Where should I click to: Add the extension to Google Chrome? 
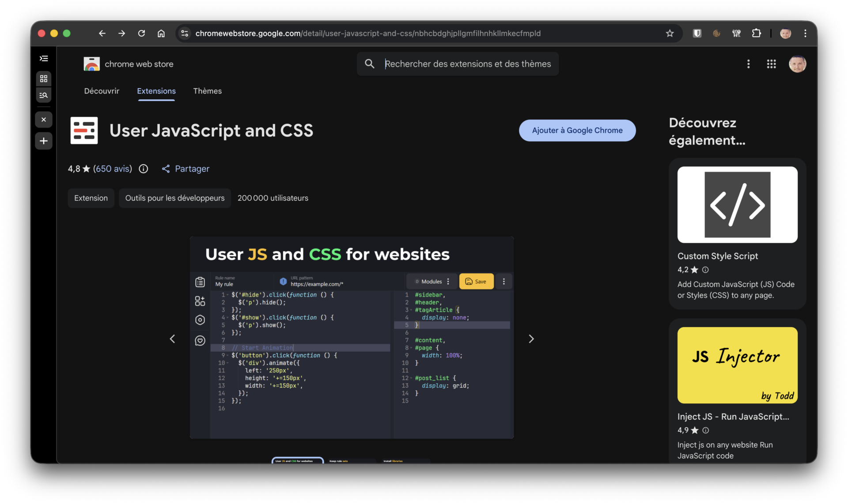(x=577, y=131)
